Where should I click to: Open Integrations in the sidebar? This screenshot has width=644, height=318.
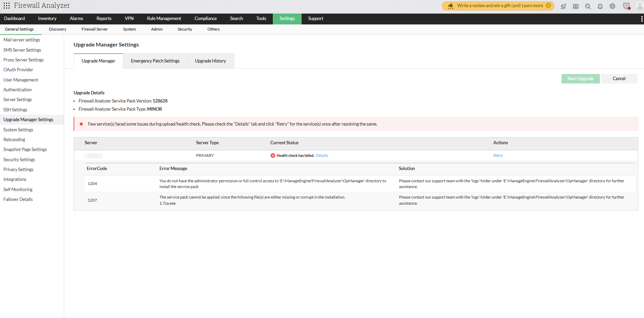click(15, 180)
